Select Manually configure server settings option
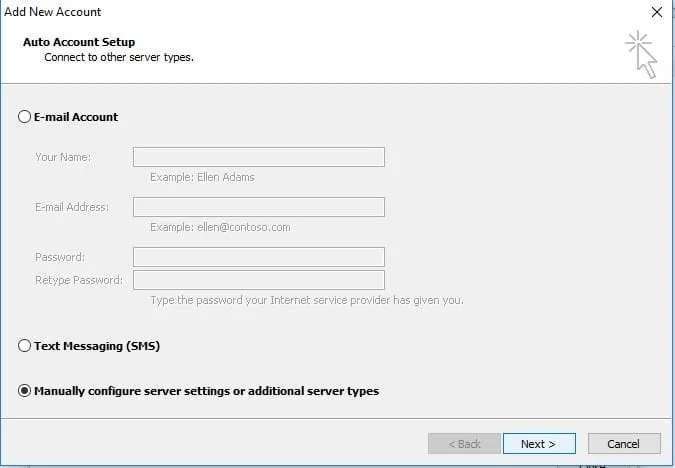 [x=25, y=391]
